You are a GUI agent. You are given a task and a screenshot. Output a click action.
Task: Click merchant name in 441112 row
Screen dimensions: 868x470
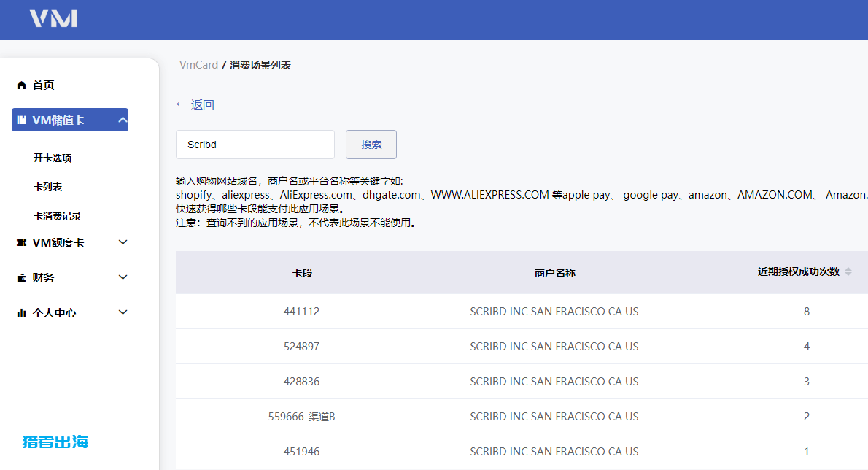coord(554,311)
